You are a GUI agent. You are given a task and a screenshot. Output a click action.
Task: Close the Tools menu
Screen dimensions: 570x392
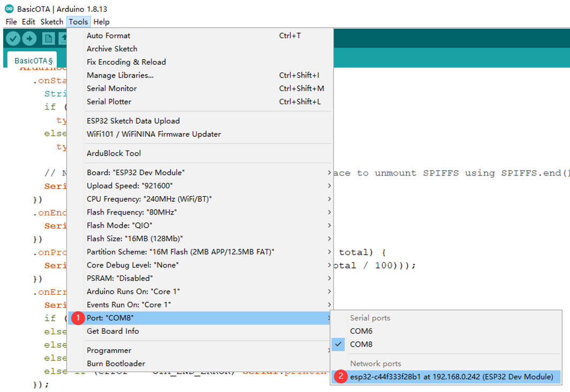78,22
